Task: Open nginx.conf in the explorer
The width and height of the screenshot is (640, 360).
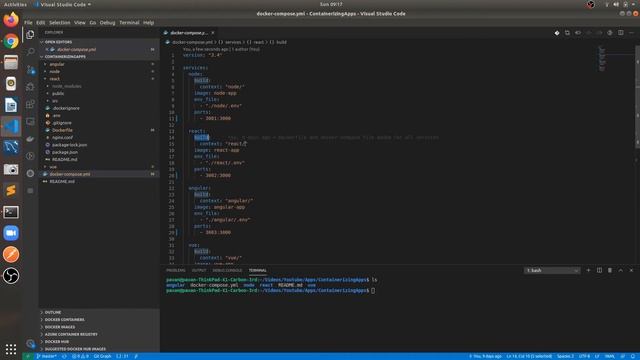Action: tap(99, 138)
